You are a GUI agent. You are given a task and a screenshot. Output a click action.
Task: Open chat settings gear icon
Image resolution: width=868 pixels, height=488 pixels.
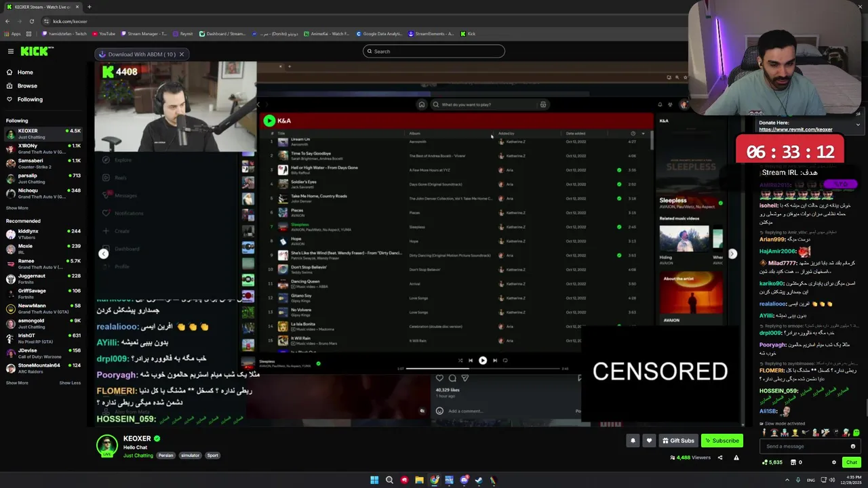tap(834, 462)
